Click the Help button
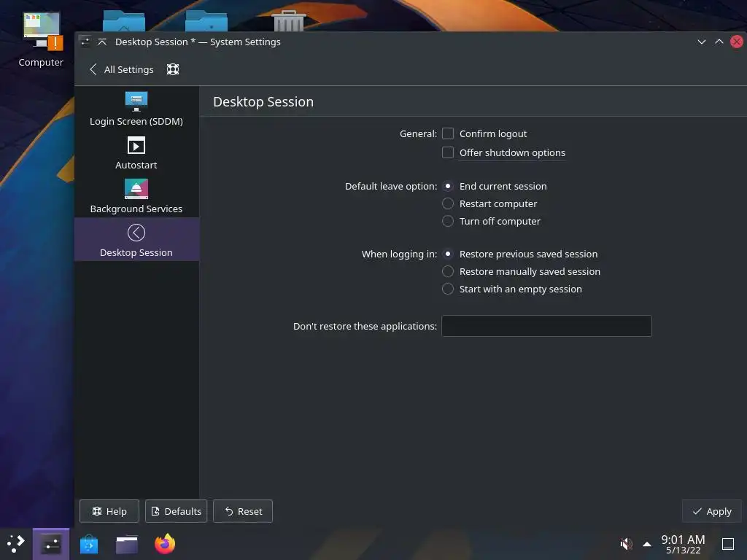747x560 pixels. [109, 511]
